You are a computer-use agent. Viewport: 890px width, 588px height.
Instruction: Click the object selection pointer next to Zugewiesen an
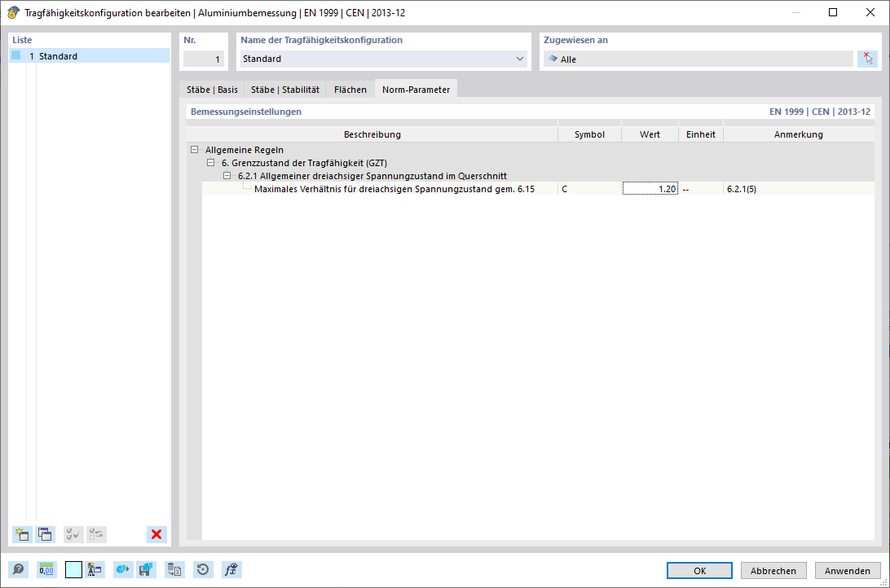point(868,58)
